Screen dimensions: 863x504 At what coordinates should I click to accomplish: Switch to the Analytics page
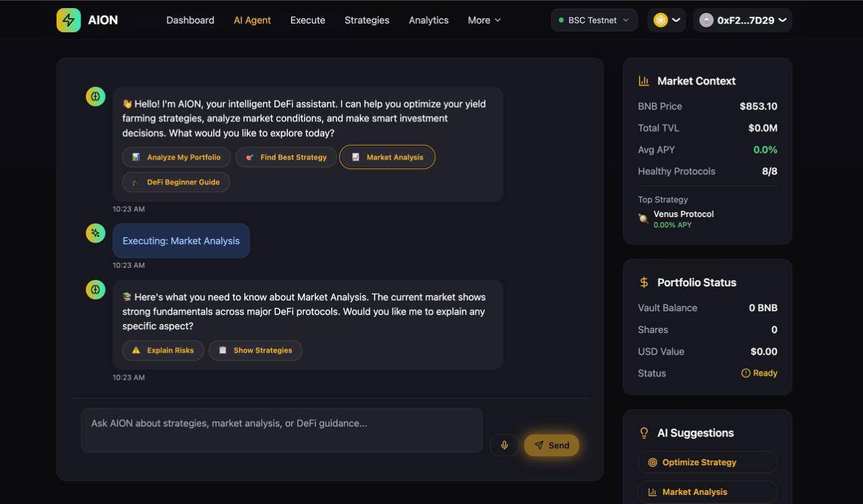tap(428, 20)
